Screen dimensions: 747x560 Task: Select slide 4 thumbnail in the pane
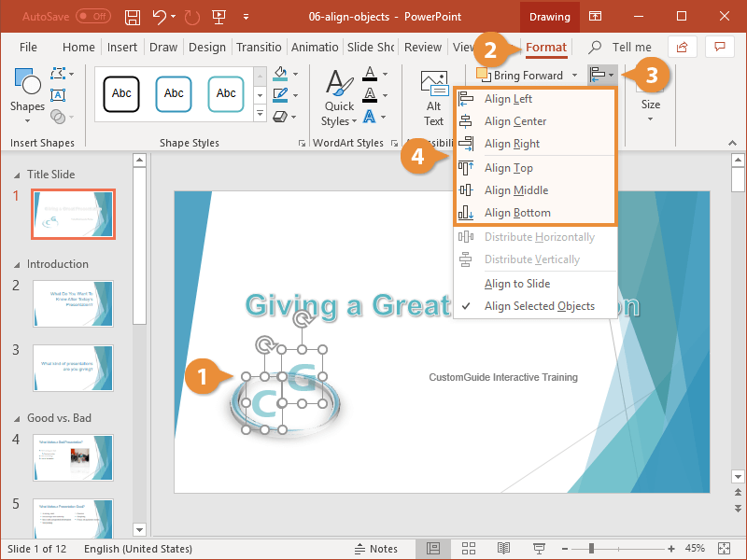pyautogui.click(x=73, y=458)
